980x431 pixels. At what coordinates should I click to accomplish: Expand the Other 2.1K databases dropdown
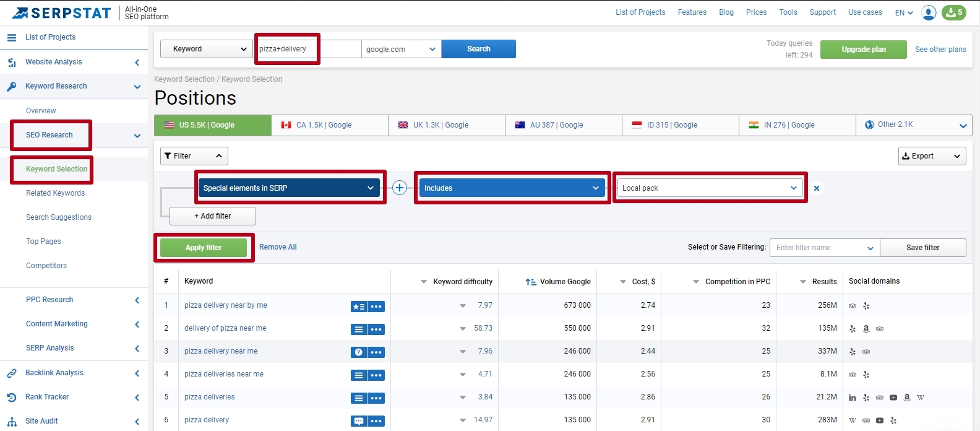(x=914, y=125)
